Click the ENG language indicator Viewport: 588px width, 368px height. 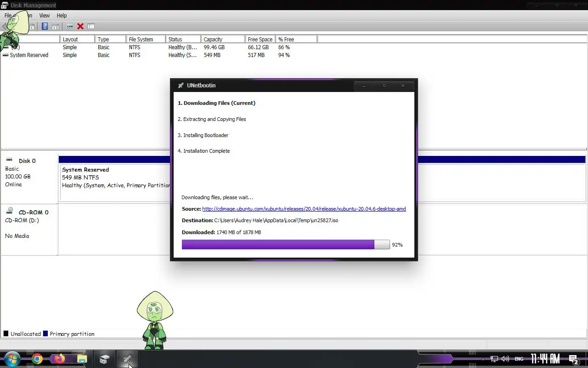click(519, 359)
